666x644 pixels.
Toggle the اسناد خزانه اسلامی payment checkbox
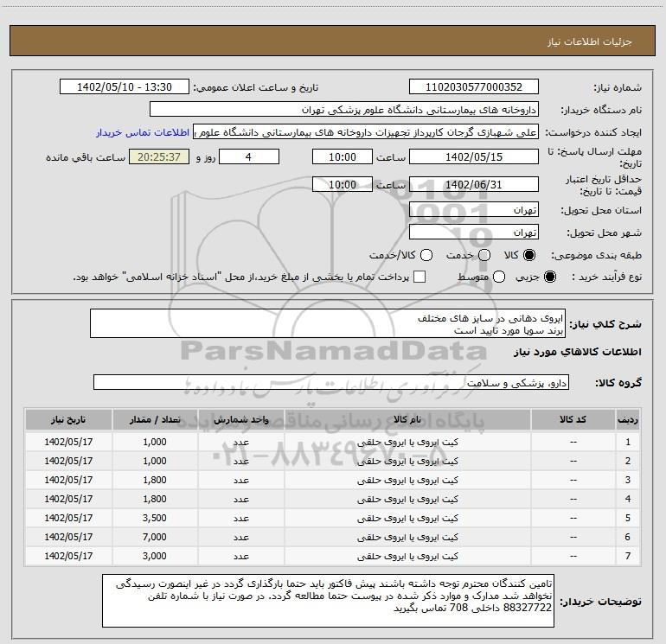[419, 277]
